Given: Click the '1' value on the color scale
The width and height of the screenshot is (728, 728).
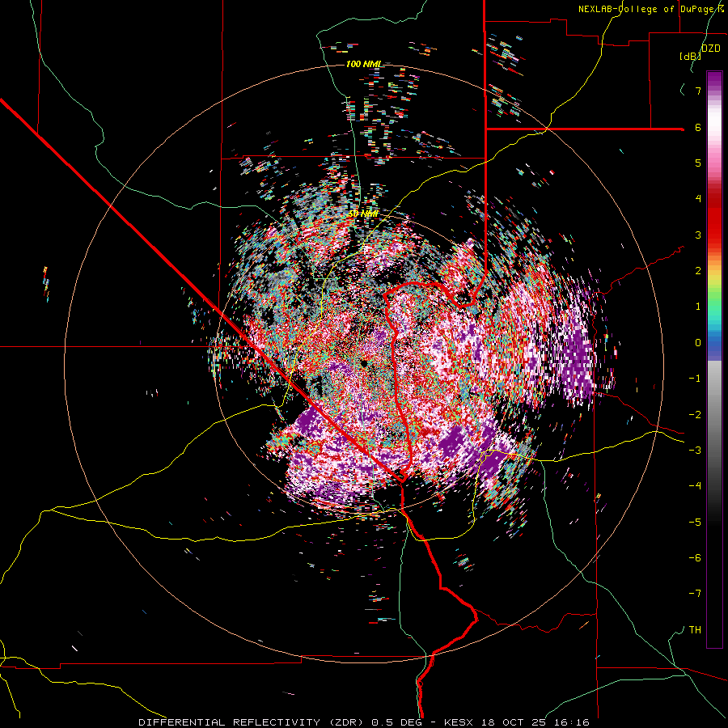Looking at the screenshot, I should click(x=698, y=307).
